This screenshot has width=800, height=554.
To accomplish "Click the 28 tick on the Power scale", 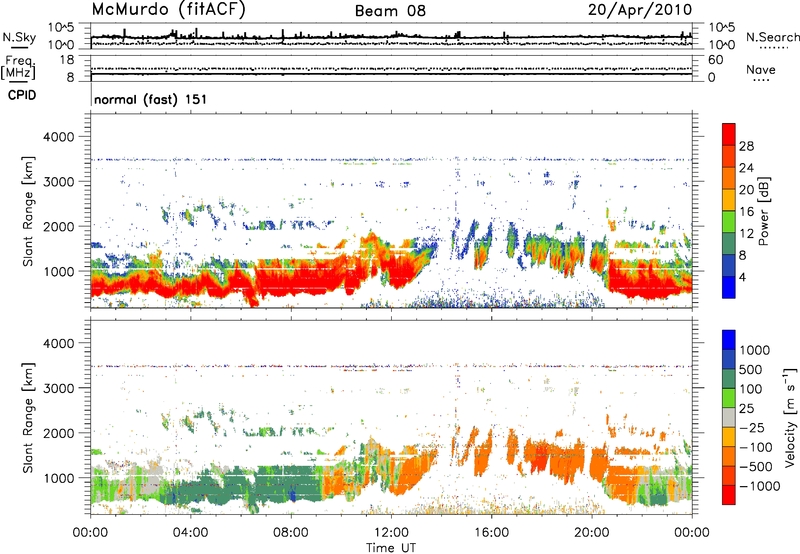I will pos(746,146).
